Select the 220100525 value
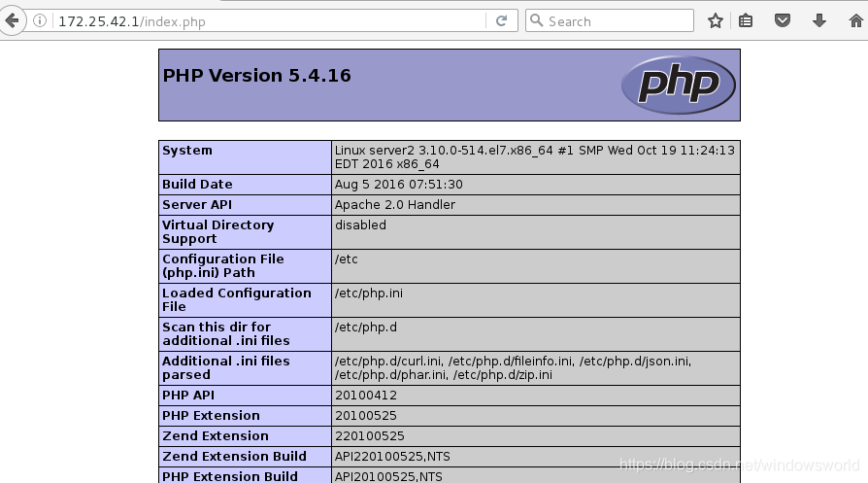This screenshot has width=868, height=483. (369, 436)
